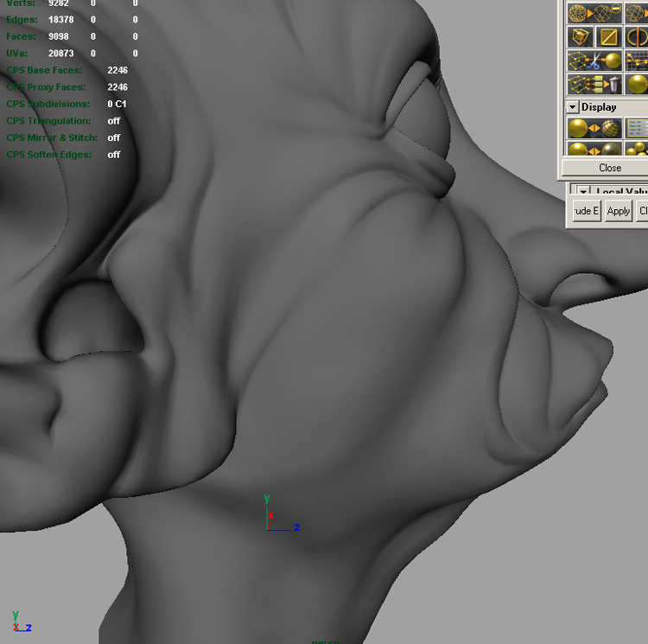Click the CPS Triangulation off value
This screenshot has height=644, width=648.
[x=114, y=121]
